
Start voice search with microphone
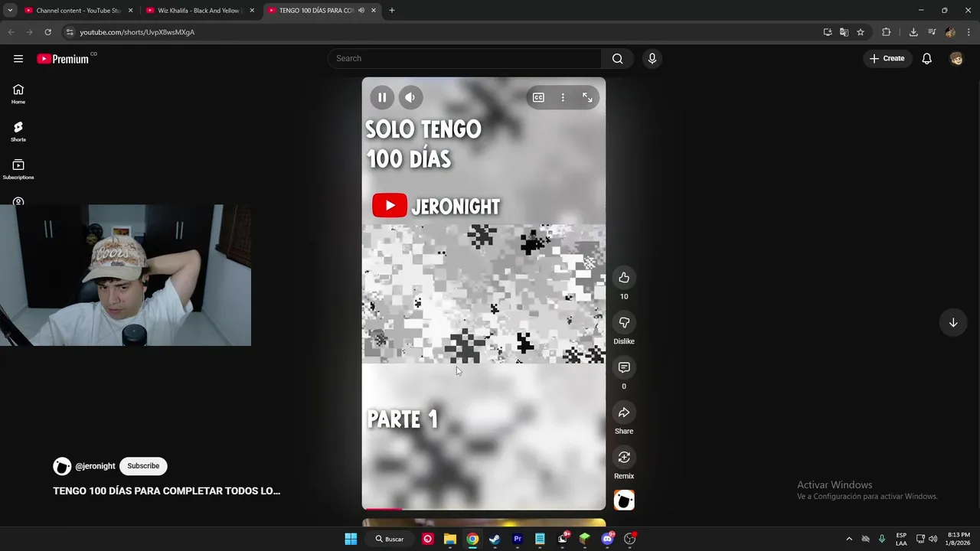pyautogui.click(x=652, y=58)
